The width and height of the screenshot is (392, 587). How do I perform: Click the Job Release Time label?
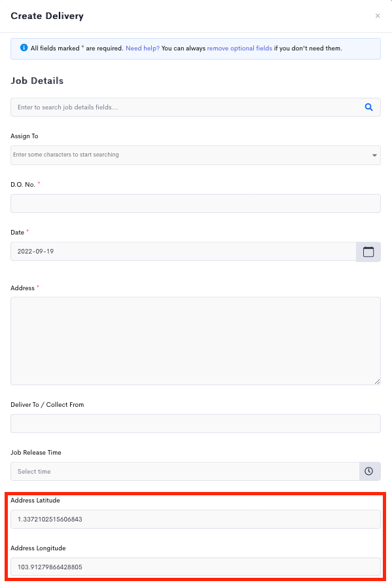tap(36, 452)
